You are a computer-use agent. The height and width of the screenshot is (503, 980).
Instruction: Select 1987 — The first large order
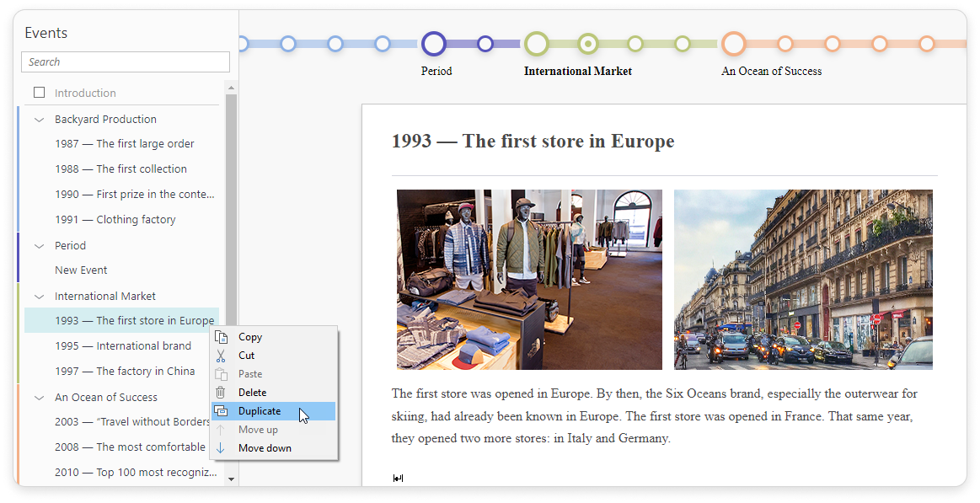pyautogui.click(x=125, y=144)
